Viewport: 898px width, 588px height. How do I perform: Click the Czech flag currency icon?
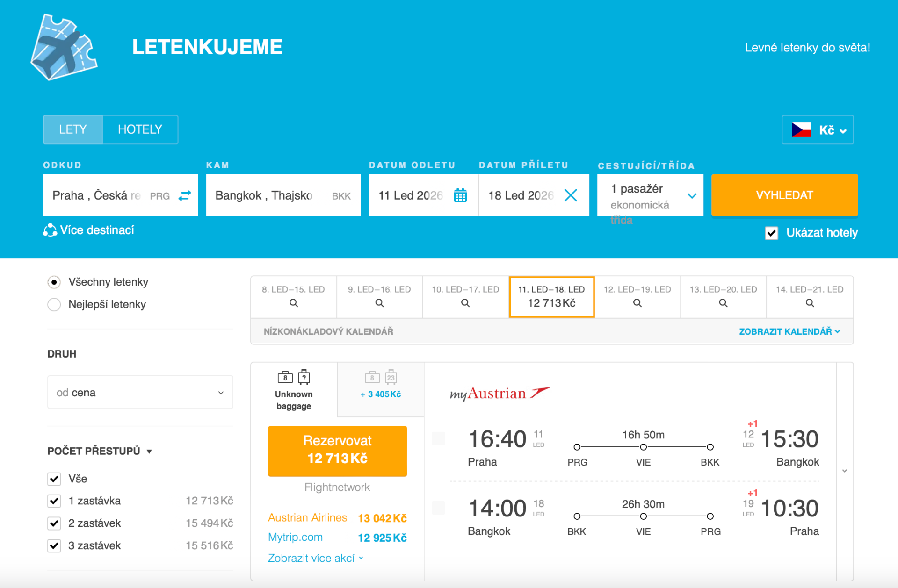[x=801, y=130]
